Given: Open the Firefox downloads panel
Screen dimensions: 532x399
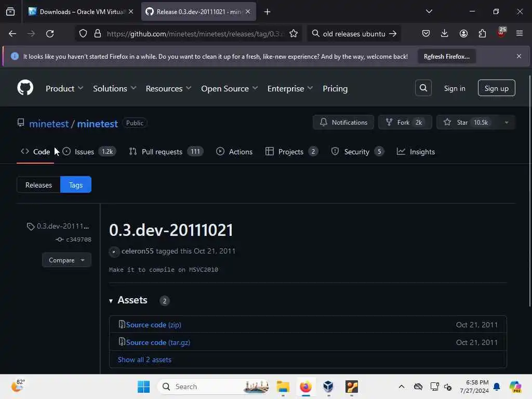Looking at the screenshot, I should pyautogui.click(x=445, y=33).
